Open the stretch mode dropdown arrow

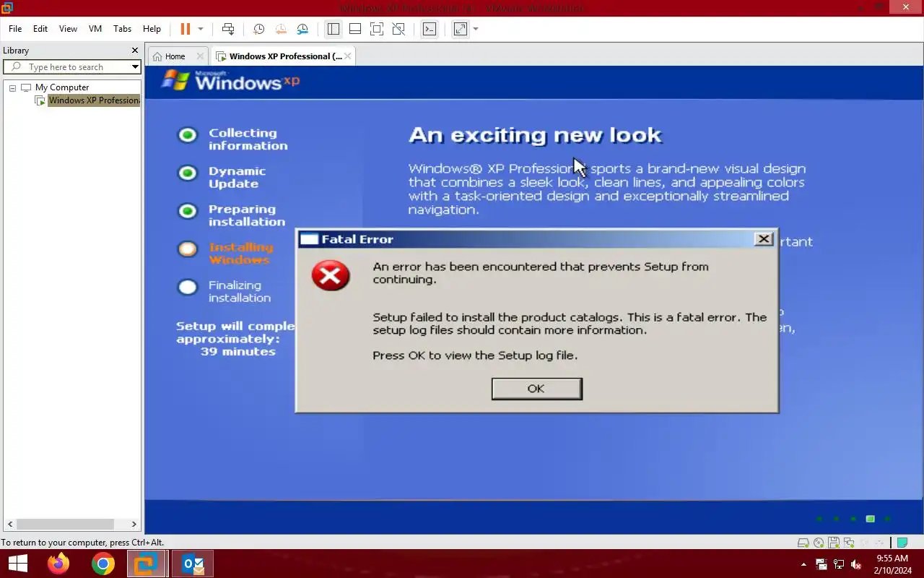476,29
